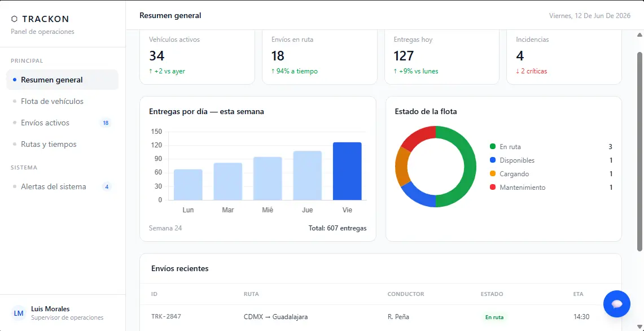The height and width of the screenshot is (331, 644).
Task: Click the dark blue Vie bar
Action: 347,171
